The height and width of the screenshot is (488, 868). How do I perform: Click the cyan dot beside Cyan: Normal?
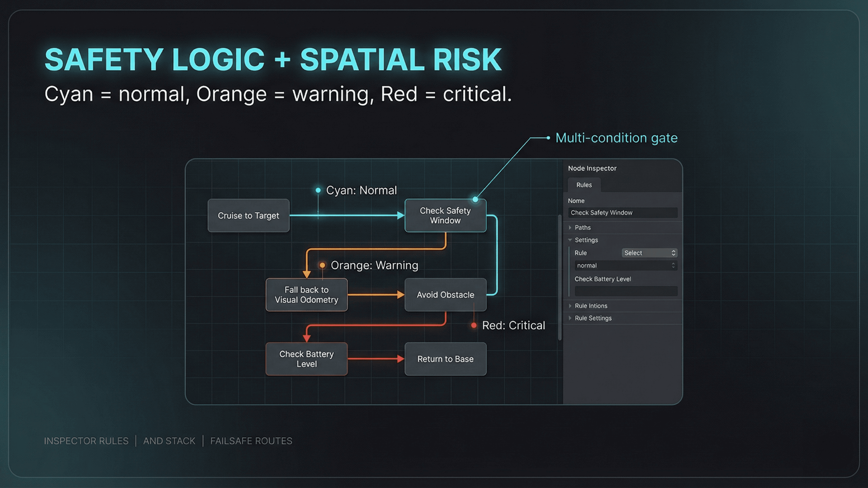click(318, 190)
